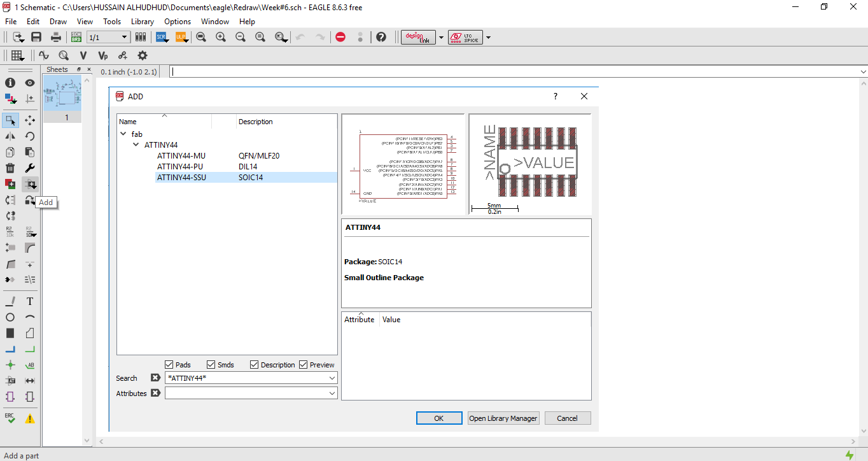Open the command line history dropdown
Image resolution: width=868 pixels, height=461 pixels.
(x=863, y=72)
